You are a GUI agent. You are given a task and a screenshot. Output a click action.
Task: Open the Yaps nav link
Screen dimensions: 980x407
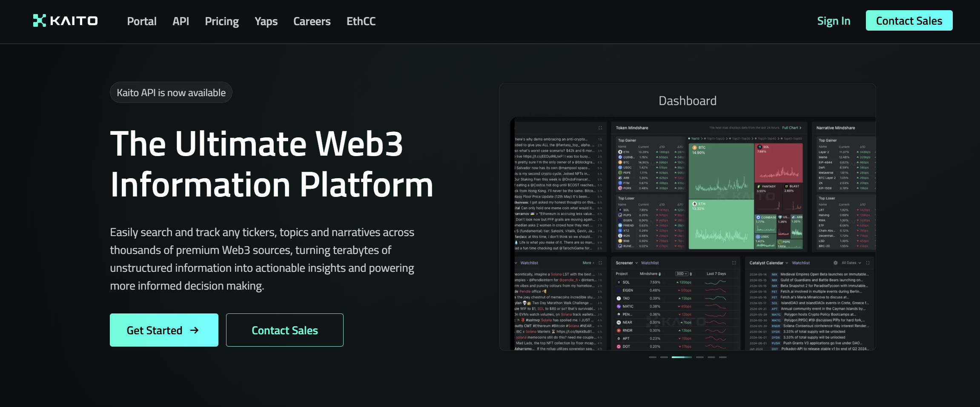(x=266, y=21)
